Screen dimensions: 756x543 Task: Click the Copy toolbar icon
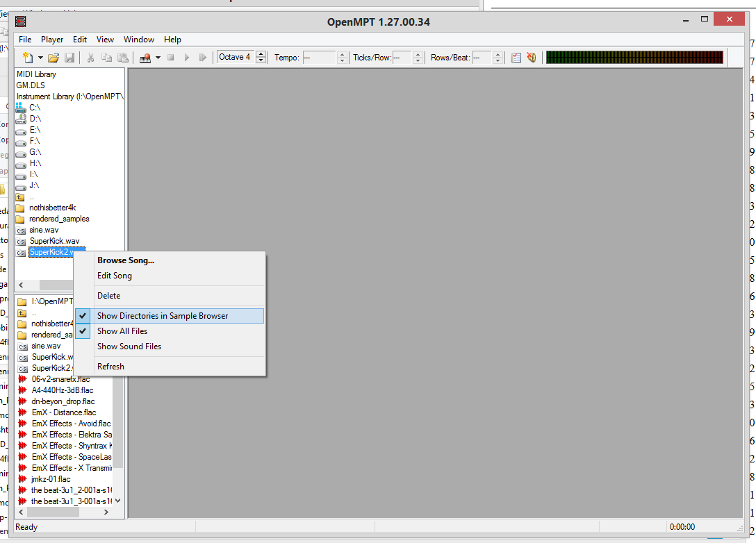tap(106, 58)
